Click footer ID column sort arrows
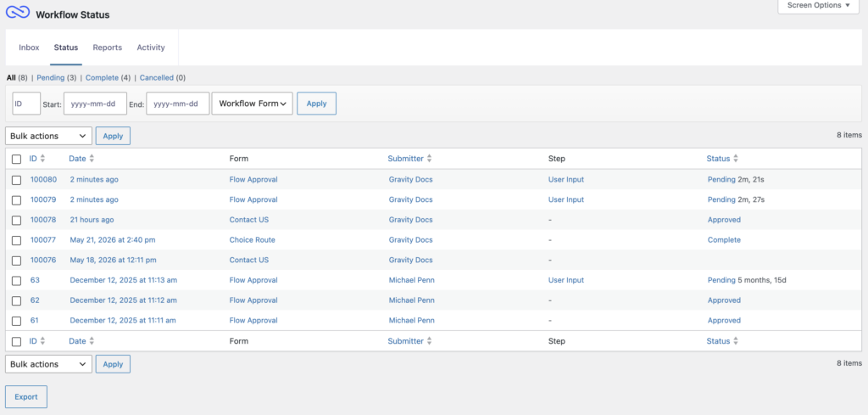This screenshot has width=868, height=415. 42,341
